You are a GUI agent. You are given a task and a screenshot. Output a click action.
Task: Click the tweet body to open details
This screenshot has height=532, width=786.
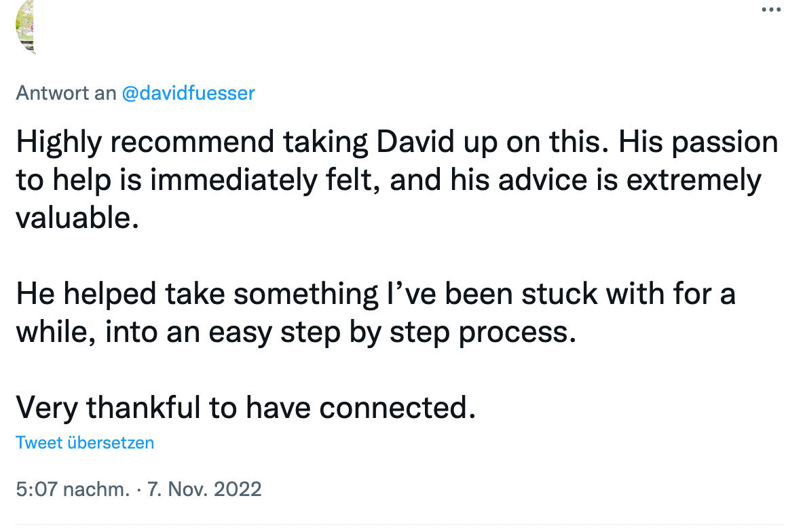coord(339,271)
